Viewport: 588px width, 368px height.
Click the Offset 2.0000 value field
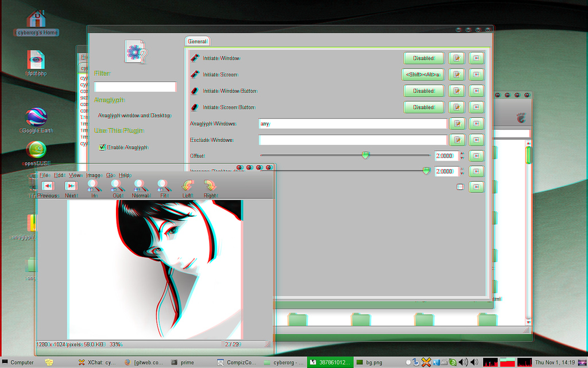(446, 155)
